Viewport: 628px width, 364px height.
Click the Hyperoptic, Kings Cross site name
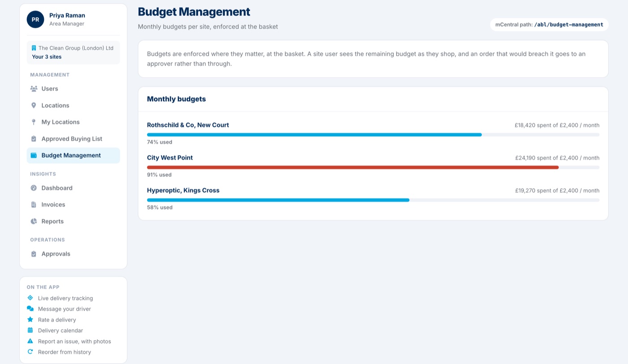pos(183,191)
